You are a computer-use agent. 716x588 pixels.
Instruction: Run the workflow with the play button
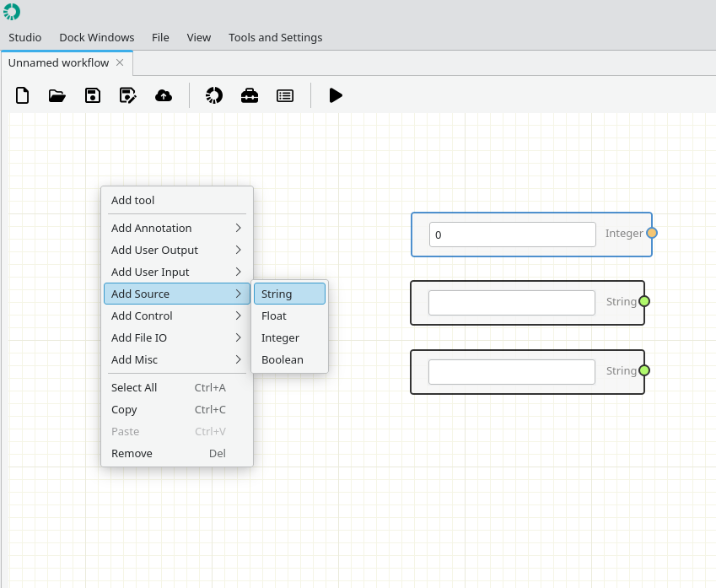336,95
